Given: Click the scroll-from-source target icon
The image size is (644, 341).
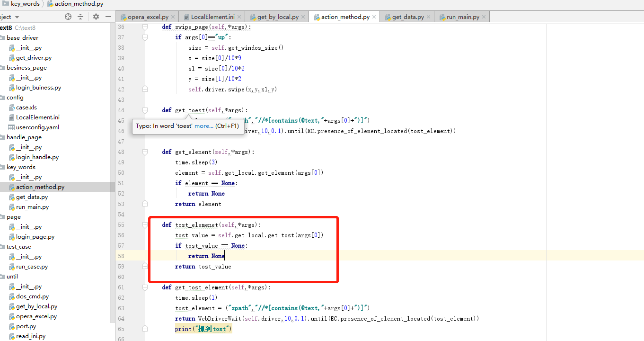Looking at the screenshot, I should click(x=68, y=17).
